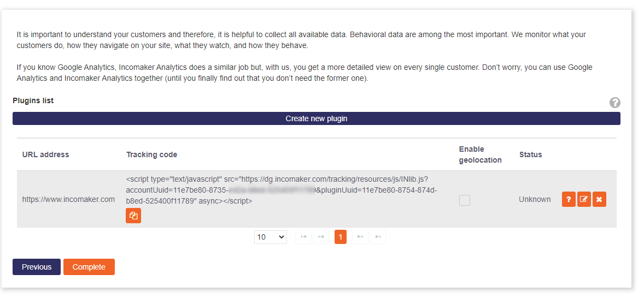Viewport: 644px width, 298px height.
Task: Go back with the Previous button
Action: click(x=37, y=267)
